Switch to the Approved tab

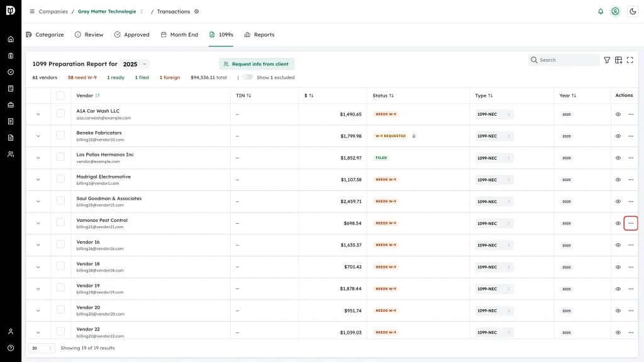point(132,35)
